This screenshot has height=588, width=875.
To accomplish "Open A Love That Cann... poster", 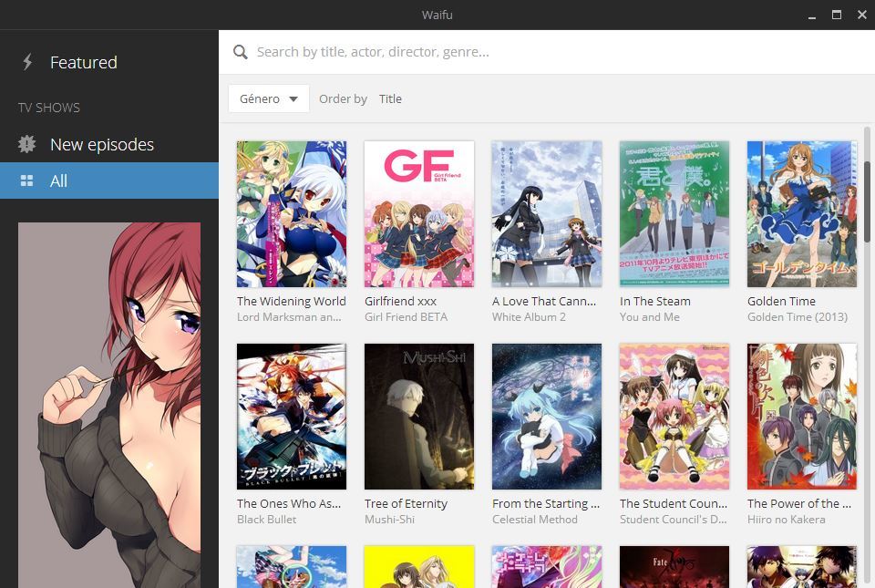I will tap(547, 214).
